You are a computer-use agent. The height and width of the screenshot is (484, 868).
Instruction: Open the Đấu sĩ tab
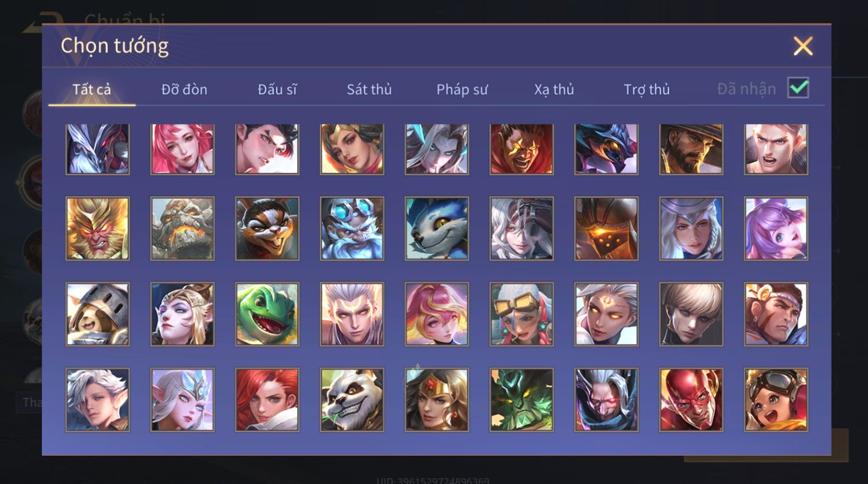tap(277, 89)
